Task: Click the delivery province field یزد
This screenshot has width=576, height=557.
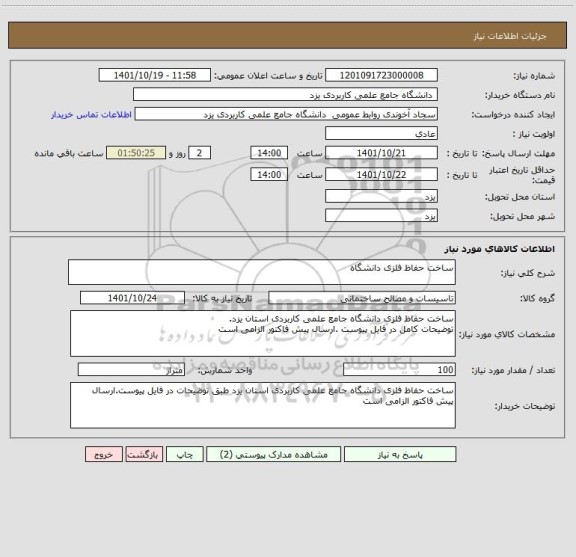Action: pos(381,196)
